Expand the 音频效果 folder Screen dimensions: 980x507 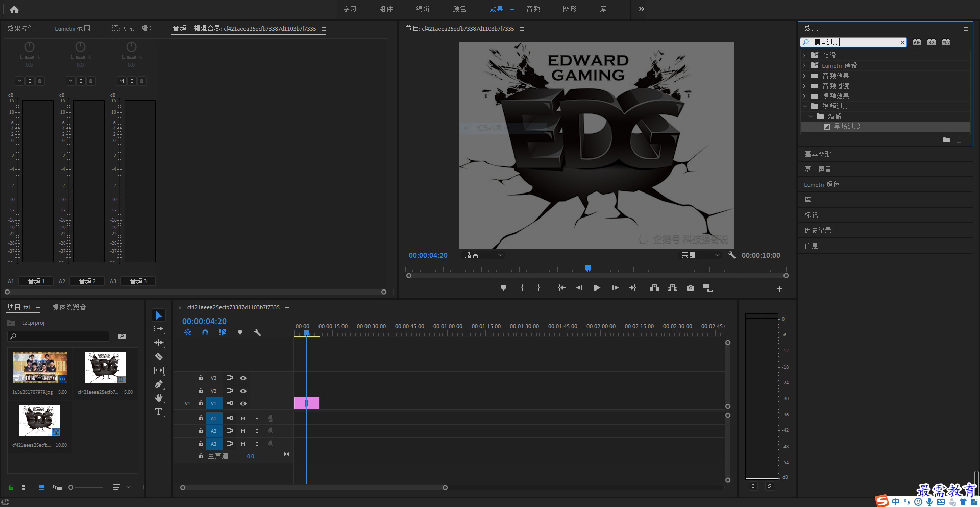tap(804, 76)
